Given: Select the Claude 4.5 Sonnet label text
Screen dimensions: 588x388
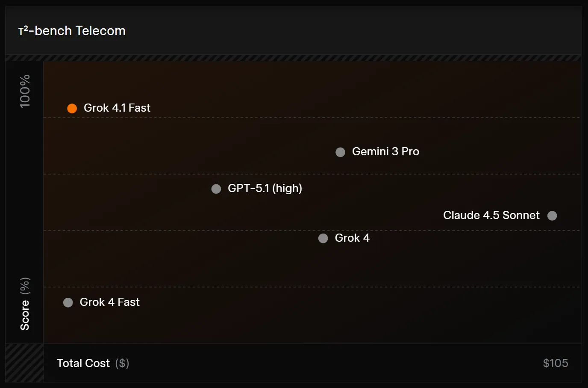Looking at the screenshot, I should [491, 215].
